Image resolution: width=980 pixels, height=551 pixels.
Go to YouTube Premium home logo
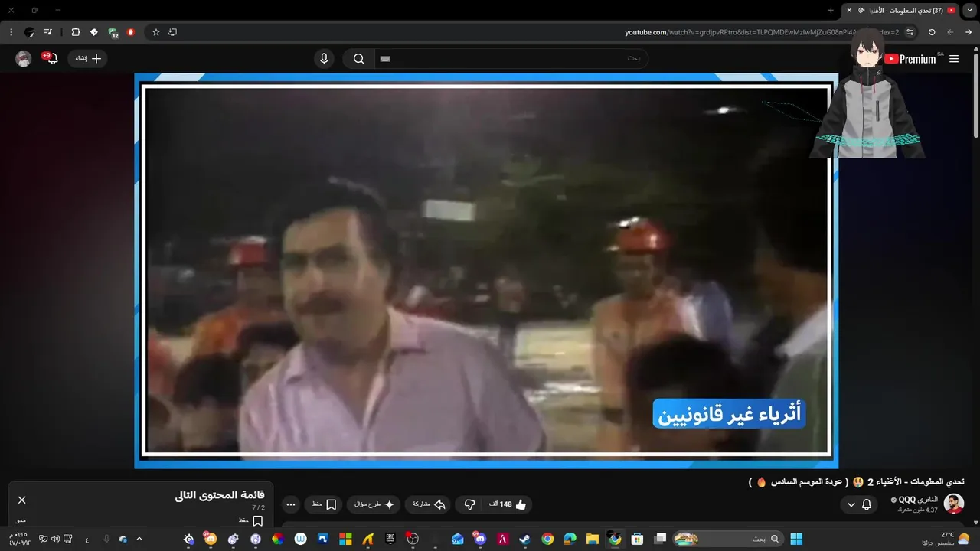[910, 59]
